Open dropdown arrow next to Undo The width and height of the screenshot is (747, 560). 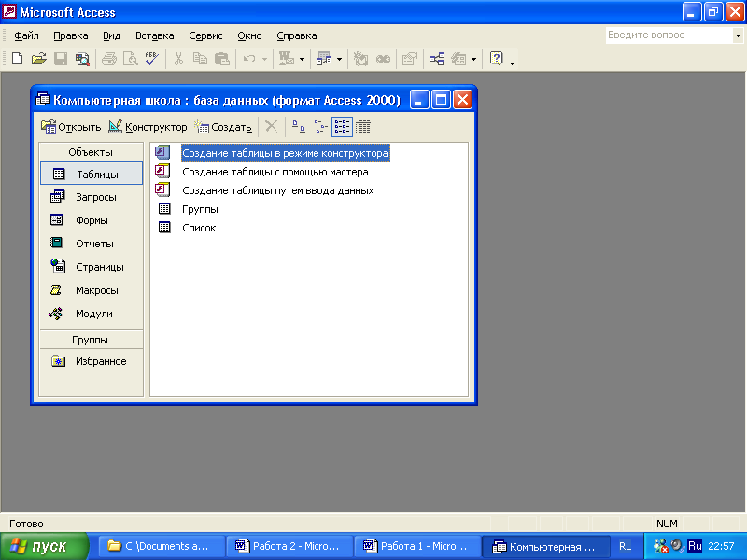pos(264,60)
